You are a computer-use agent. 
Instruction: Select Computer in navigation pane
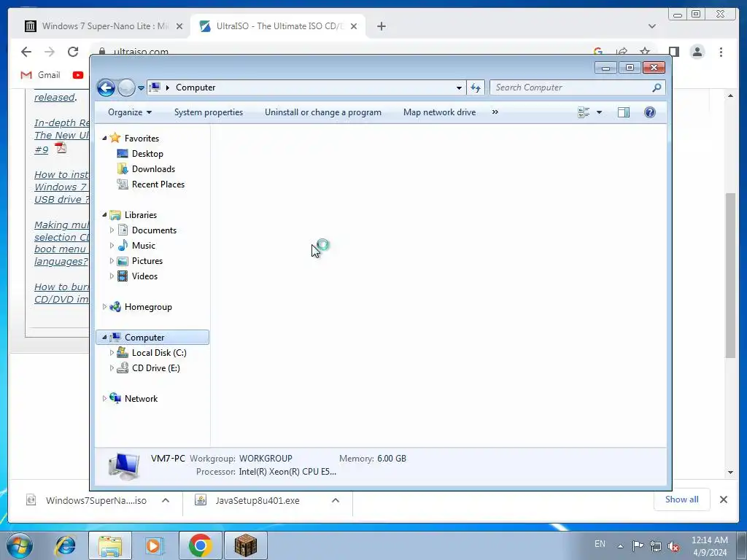pyautogui.click(x=144, y=337)
